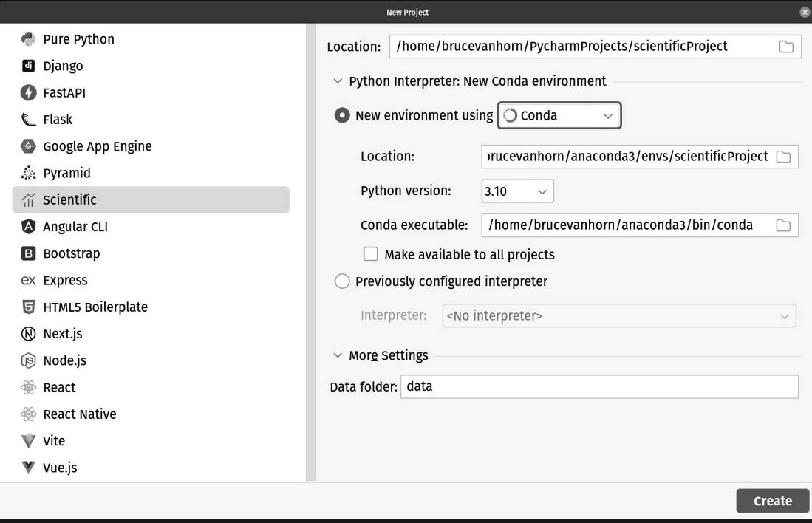Choose Vite project type

[151, 441]
